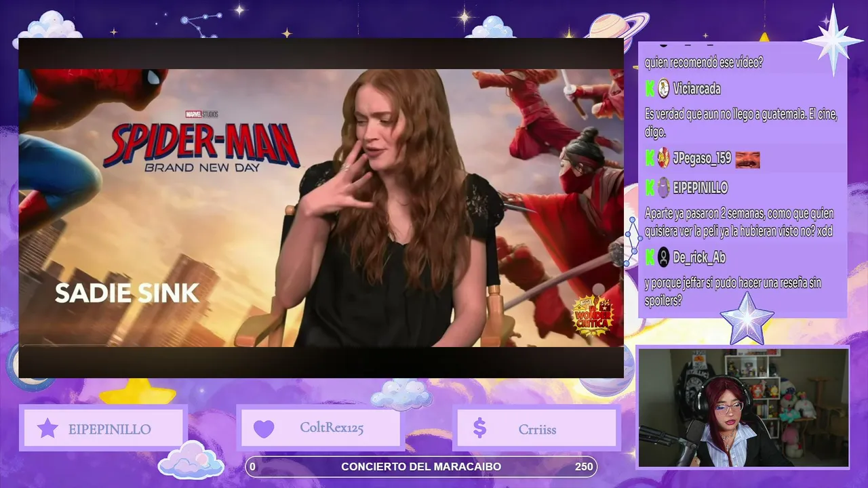
Task: Click the green K badge next to Viciarcada
Action: coord(650,89)
